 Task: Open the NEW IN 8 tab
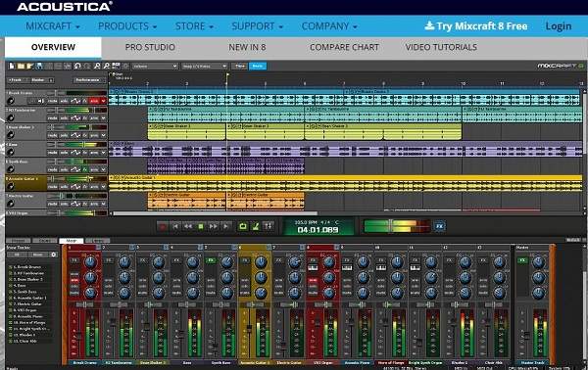click(247, 47)
